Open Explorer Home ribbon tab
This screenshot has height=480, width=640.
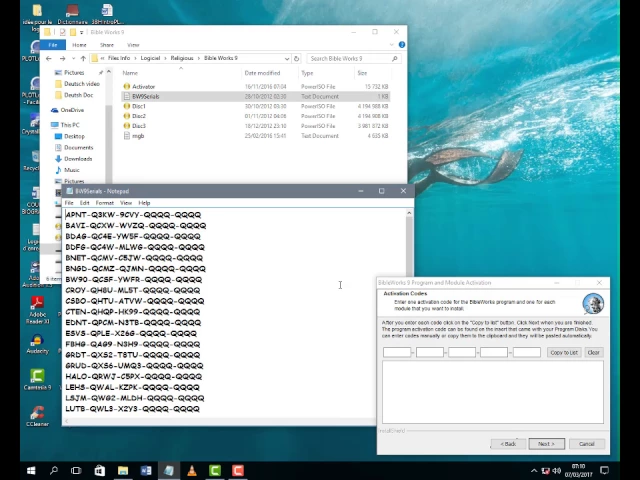[x=79, y=45]
